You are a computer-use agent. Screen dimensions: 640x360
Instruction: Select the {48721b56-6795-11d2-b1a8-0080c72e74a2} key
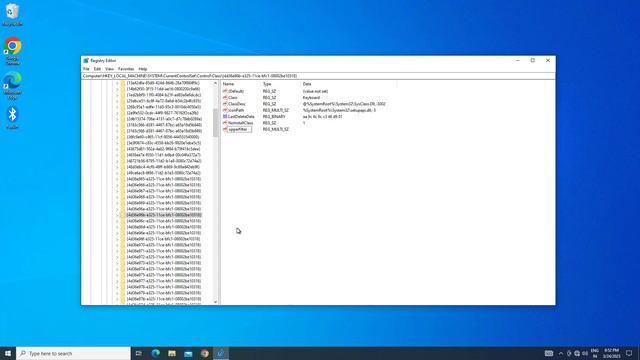(163, 161)
